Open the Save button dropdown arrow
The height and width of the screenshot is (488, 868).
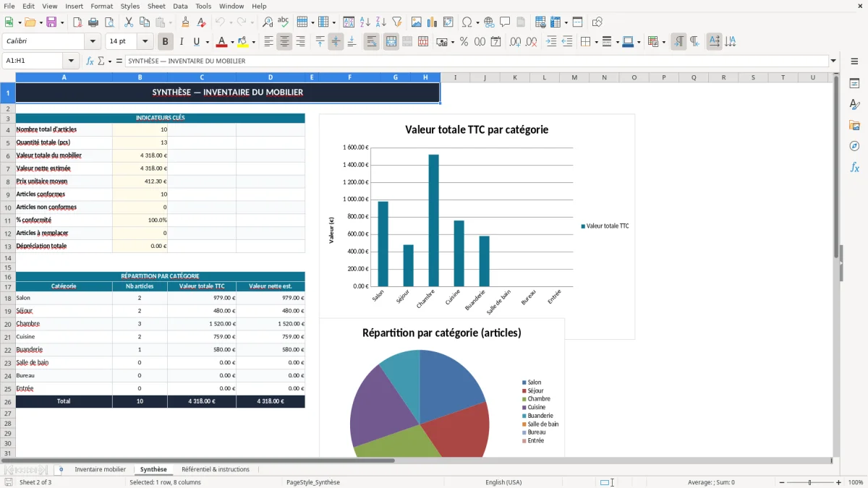tap(61, 22)
